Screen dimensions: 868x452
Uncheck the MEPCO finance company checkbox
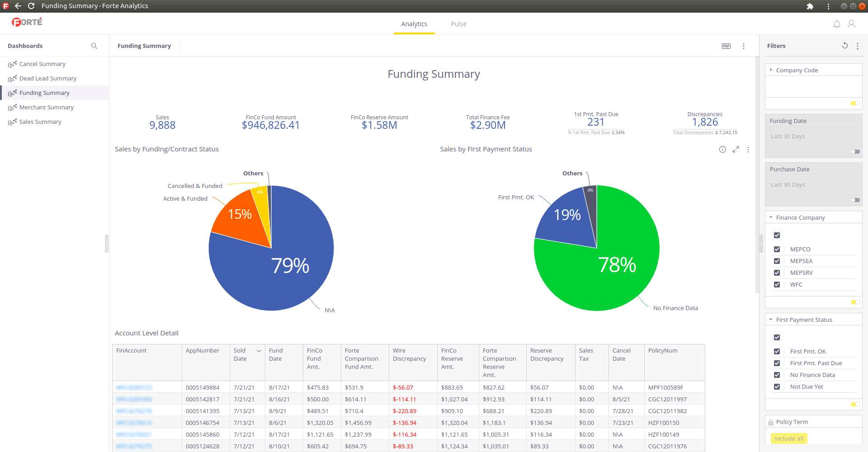777,250
